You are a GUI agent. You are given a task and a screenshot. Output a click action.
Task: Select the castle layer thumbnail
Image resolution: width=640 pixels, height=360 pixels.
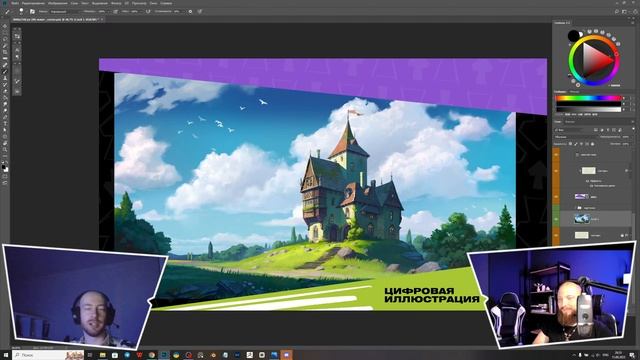click(582, 219)
